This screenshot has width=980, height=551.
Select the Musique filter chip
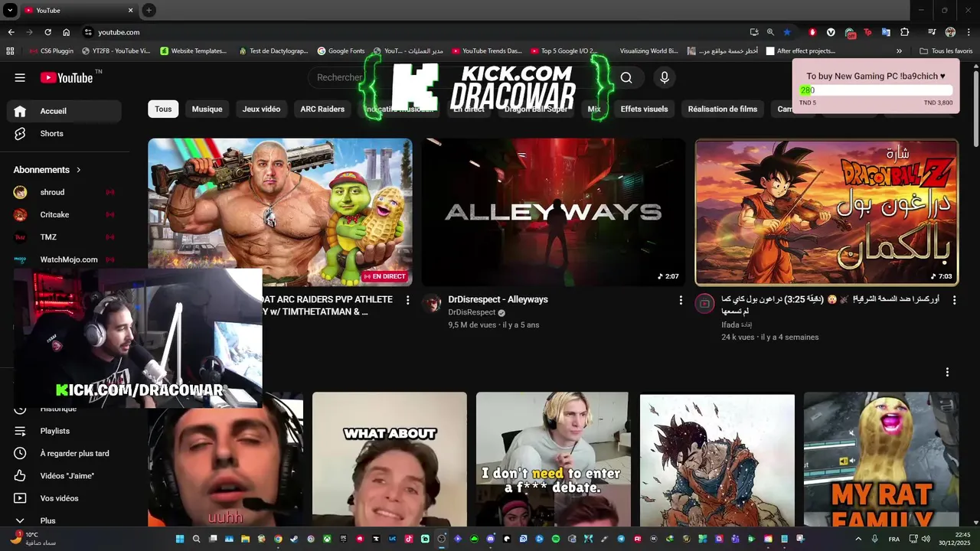[x=207, y=109]
